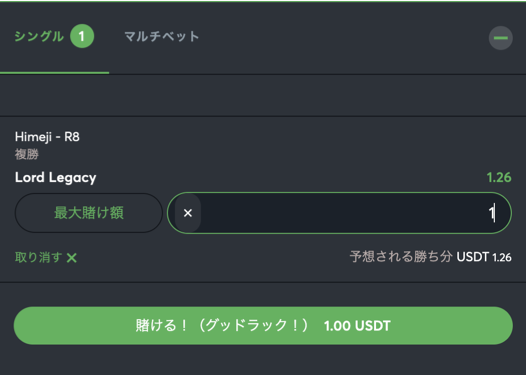Click the green underline below シングル tab
Image resolution: width=527 pixels, height=375 pixels.
(54, 72)
